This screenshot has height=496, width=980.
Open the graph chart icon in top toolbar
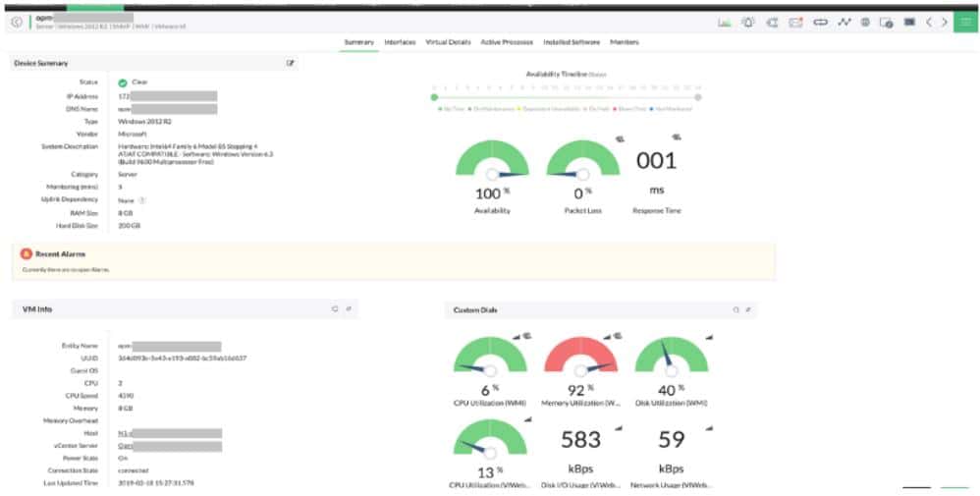pos(725,22)
